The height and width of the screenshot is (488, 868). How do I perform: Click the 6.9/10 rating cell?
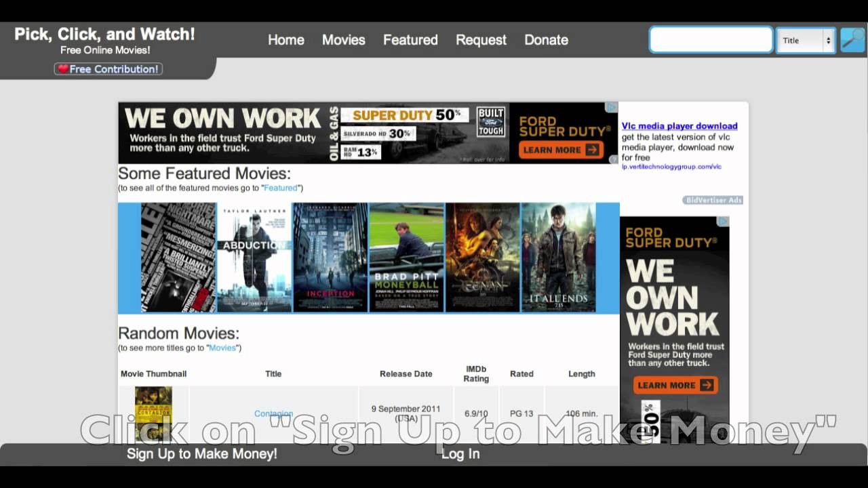tap(476, 413)
